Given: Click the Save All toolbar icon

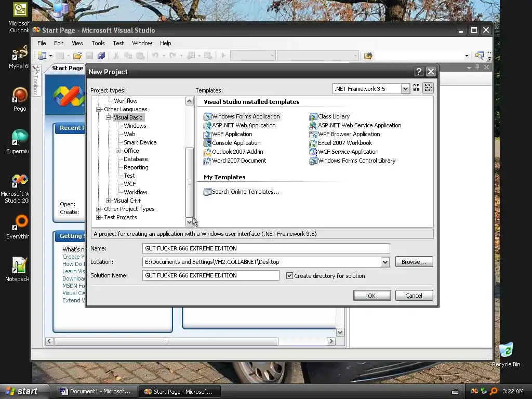Looking at the screenshot, I should tap(101, 56).
